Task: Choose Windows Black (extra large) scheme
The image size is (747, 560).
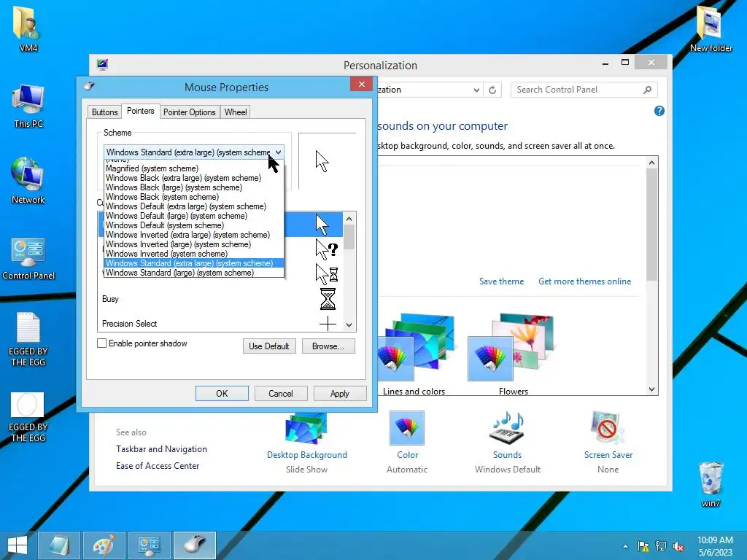Action: [x=194, y=178]
